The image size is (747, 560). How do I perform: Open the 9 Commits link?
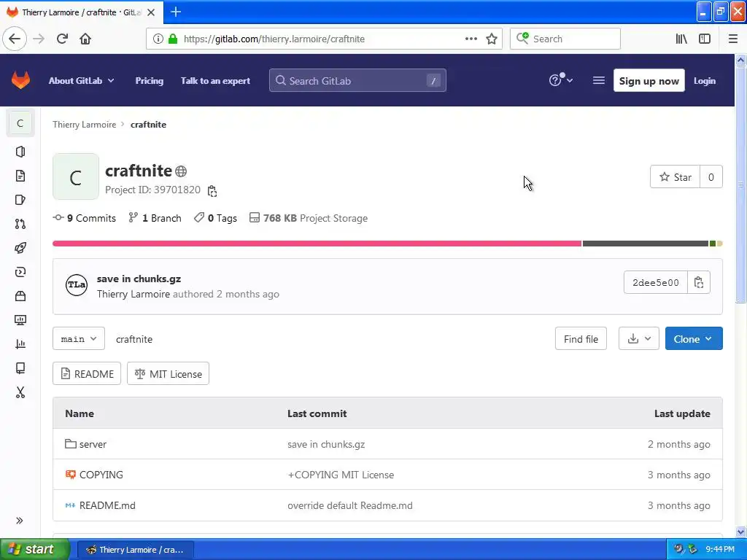(85, 218)
